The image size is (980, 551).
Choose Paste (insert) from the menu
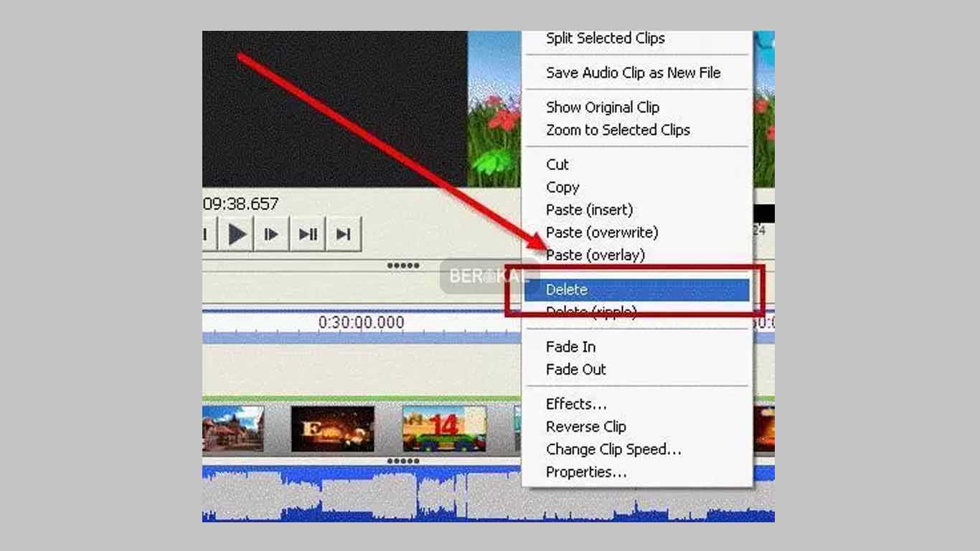tap(588, 209)
